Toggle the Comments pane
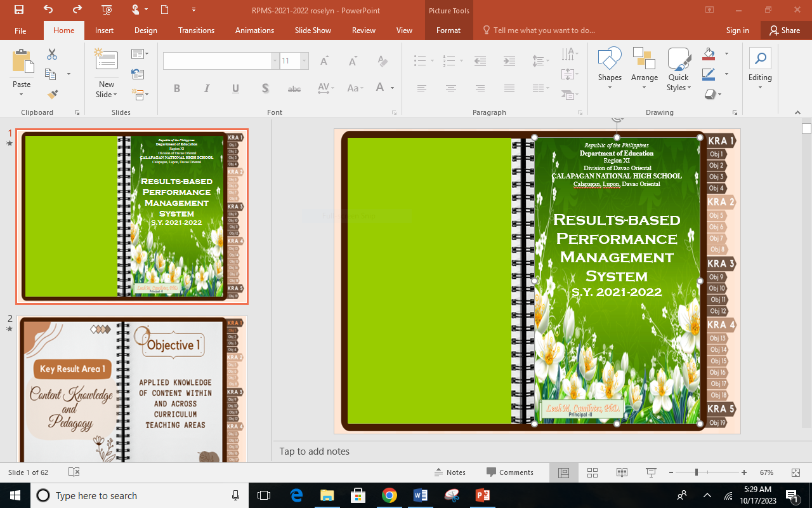This screenshot has height=508, width=812. pos(510,472)
